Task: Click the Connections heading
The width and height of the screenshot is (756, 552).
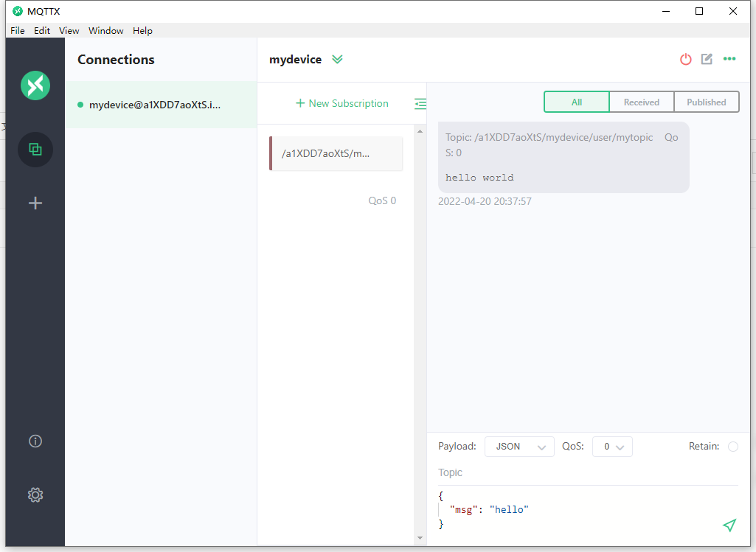Action: [117, 60]
